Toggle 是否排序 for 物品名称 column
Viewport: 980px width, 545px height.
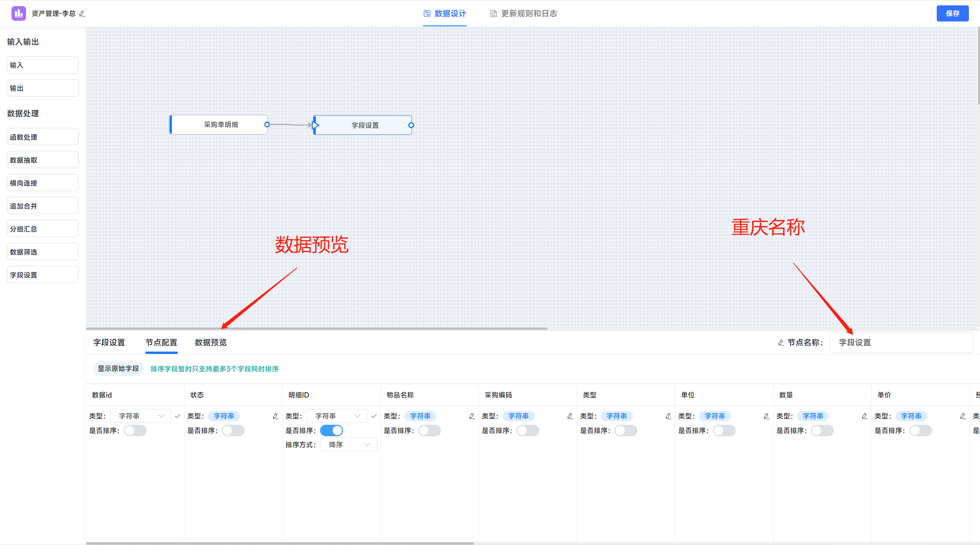tap(430, 430)
